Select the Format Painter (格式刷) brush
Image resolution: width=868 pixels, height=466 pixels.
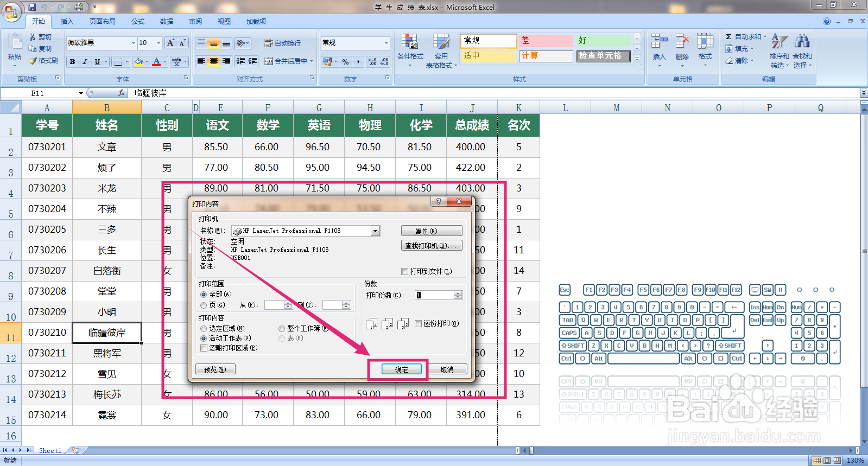(33, 61)
